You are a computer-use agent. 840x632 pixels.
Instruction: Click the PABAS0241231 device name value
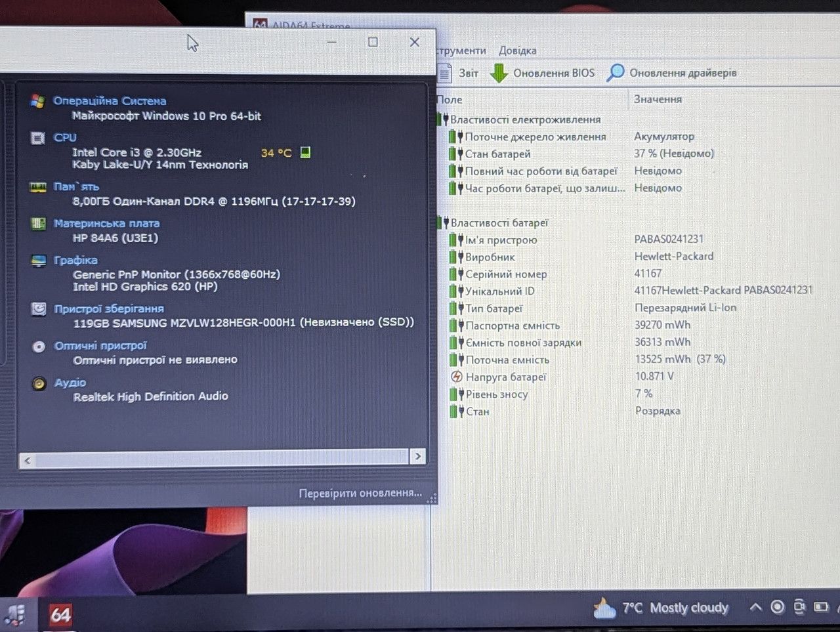click(669, 239)
